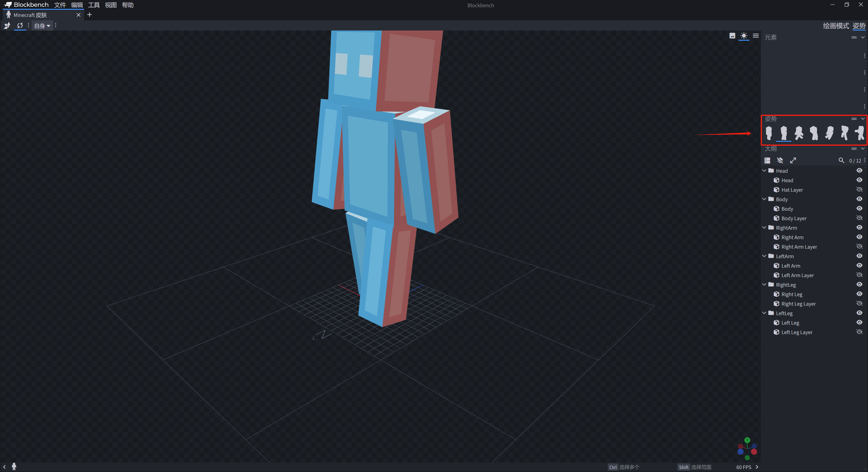The image size is (868, 472).
Task: Click the screenshot image icon in viewport
Action: pos(732,36)
